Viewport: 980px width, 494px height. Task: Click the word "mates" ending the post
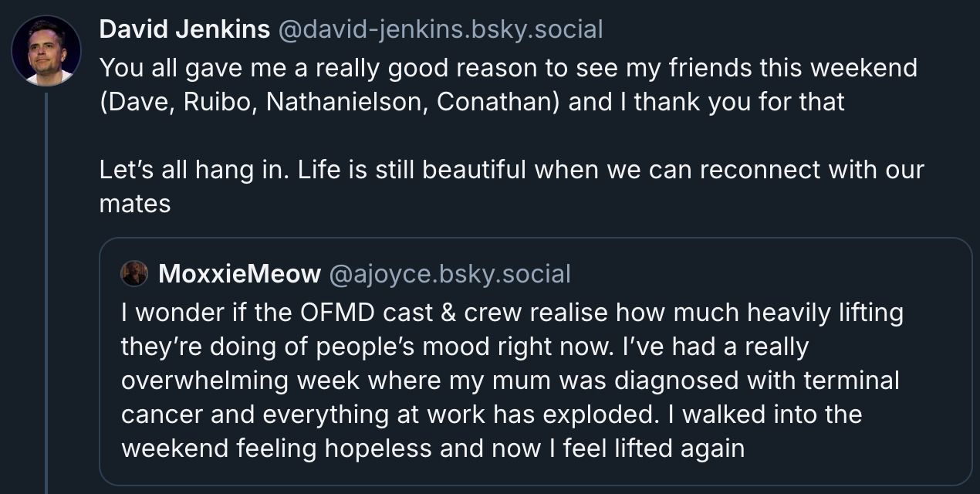135,204
